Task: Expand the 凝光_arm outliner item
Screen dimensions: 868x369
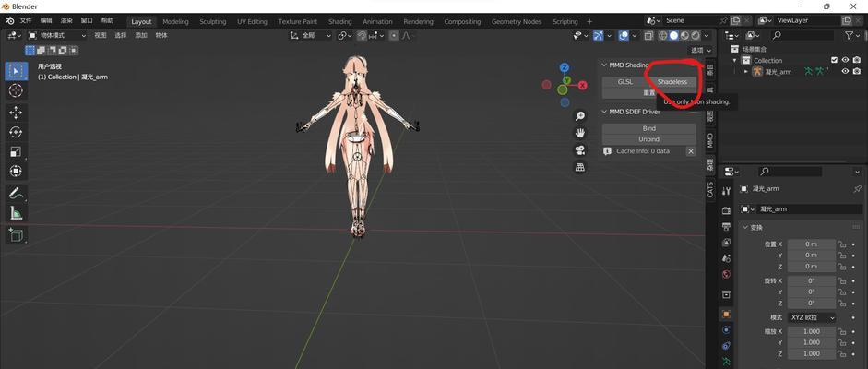Action: pyautogui.click(x=745, y=71)
